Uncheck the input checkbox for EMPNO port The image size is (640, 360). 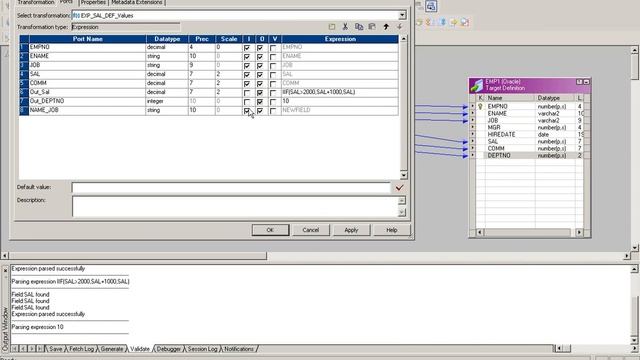click(x=247, y=48)
